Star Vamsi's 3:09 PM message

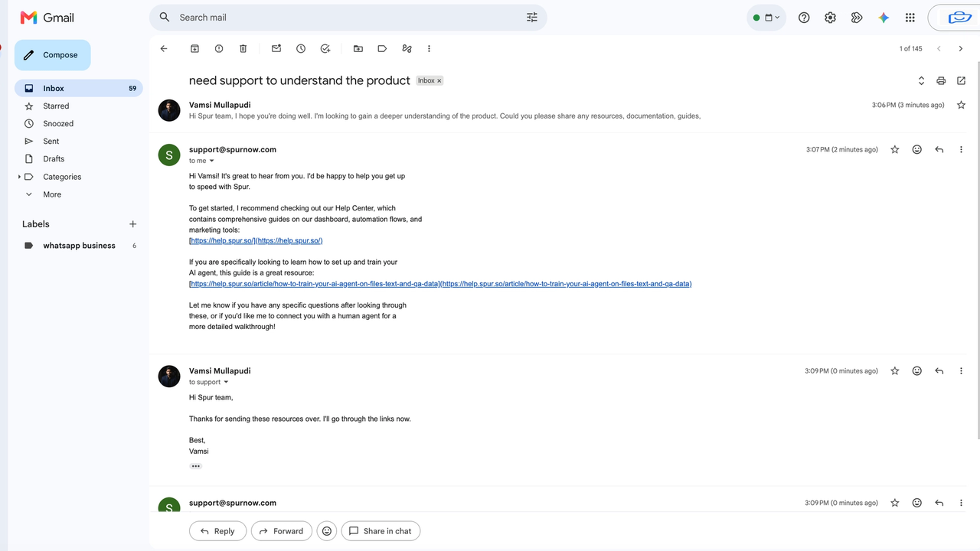[x=895, y=370]
